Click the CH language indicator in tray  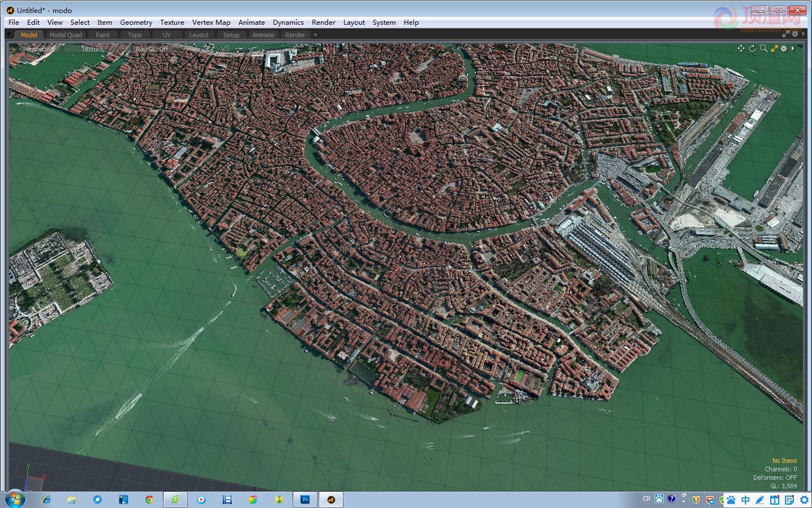(x=647, y=498)
